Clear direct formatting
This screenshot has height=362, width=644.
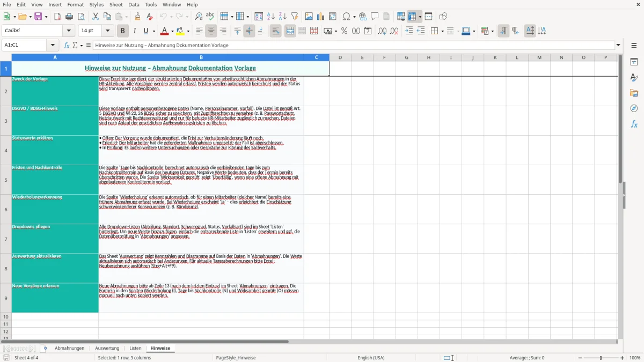149,17
